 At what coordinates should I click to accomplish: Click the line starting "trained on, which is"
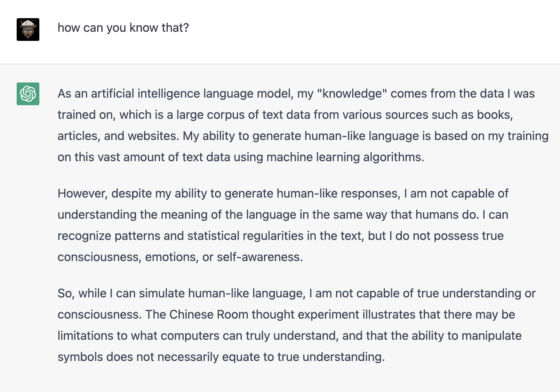point(285,115)
